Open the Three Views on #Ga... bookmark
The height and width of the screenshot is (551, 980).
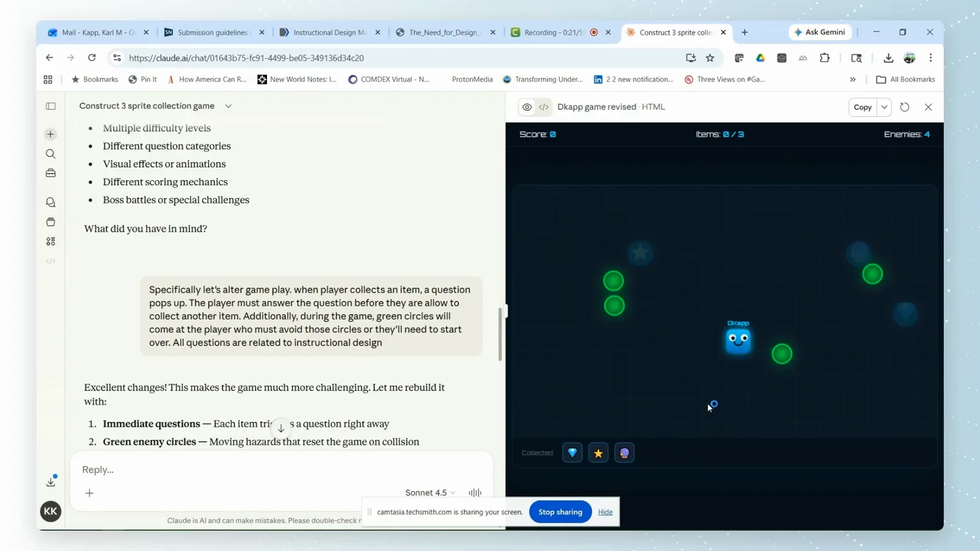tap(725, 80)
